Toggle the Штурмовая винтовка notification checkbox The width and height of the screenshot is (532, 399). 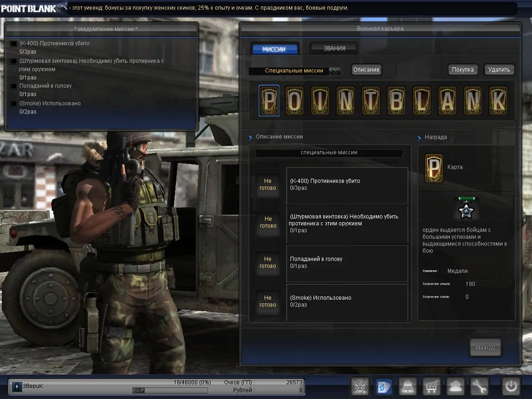[13, 61]
